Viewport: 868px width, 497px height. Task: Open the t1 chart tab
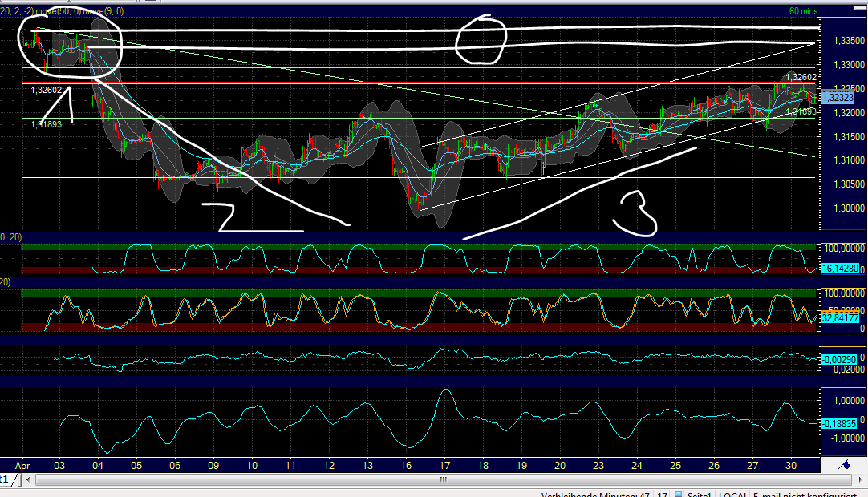click(x=6, y=479)
